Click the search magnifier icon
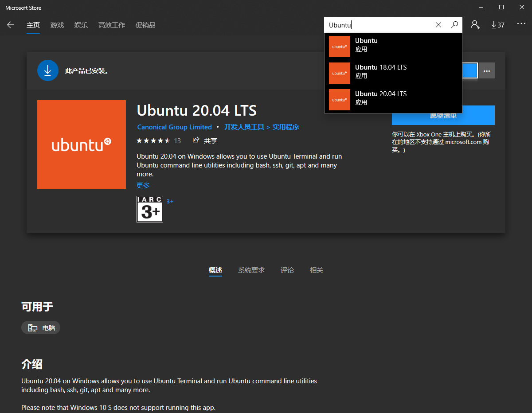 pos(454,25)
